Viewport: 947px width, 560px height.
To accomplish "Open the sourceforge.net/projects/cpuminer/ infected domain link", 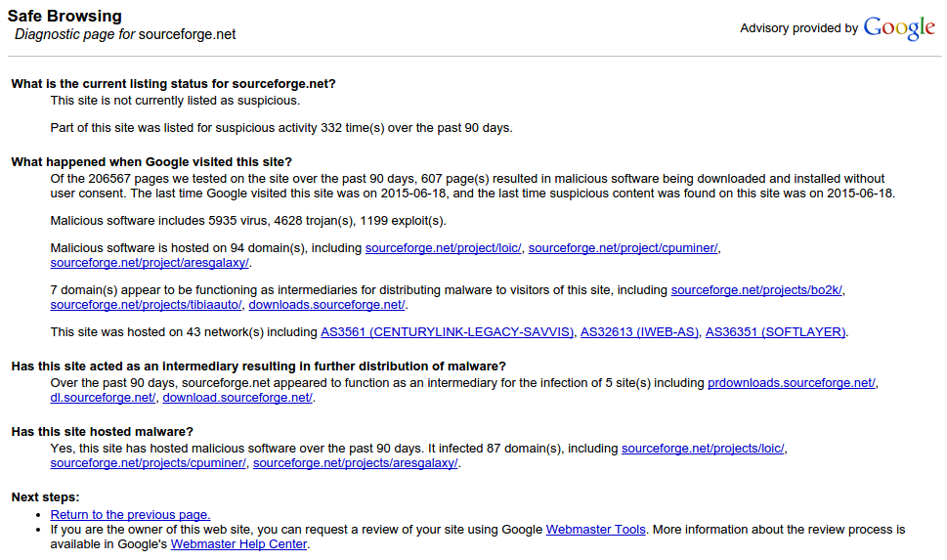I will 148,463.
